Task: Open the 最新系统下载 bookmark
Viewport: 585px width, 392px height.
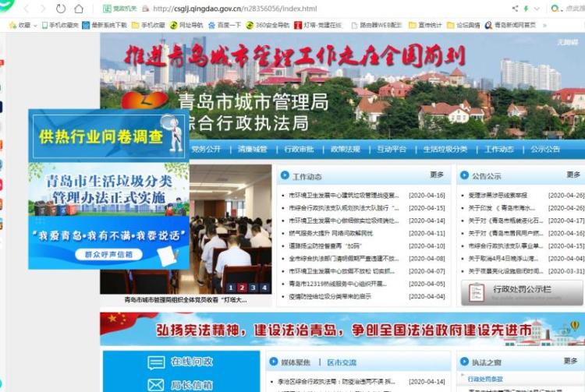Action: (105, 25)
